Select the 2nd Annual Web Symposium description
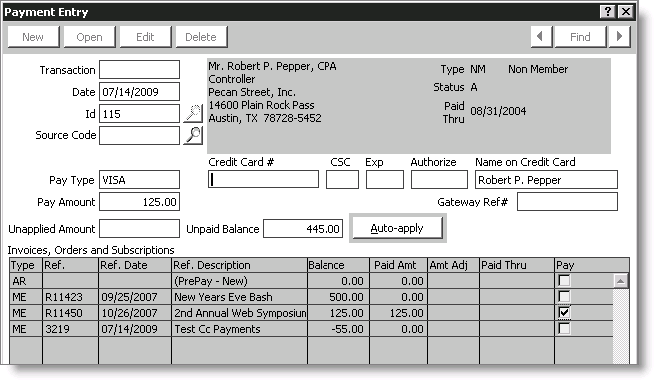The width and height of the screenshot is (655, 381). pos(240,313)
